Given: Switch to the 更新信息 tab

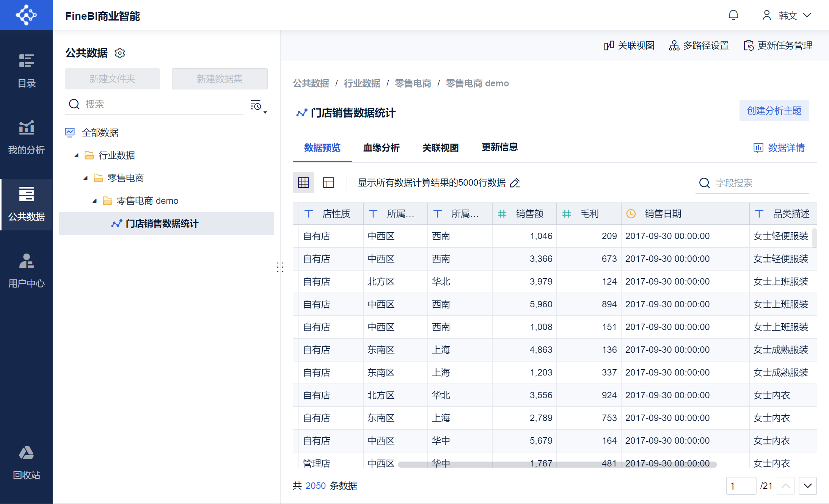Looking at the screenshot, I should point(499,147).
